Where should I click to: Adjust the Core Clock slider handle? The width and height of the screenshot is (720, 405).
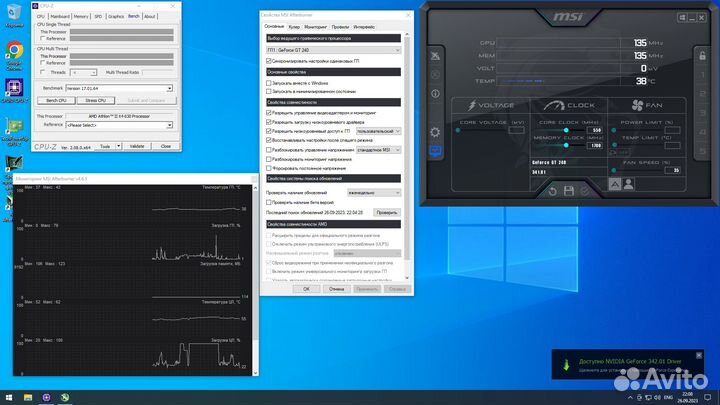click(x=566, y=130)
